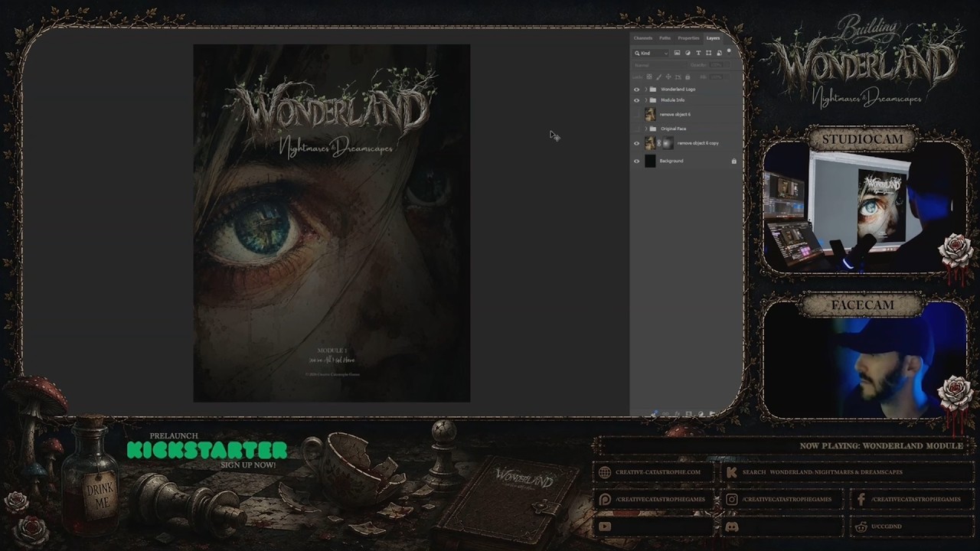This screenshot has height=551, width=980.
Task: Hide the Module Info group
Action: click(x=636, y=100)
